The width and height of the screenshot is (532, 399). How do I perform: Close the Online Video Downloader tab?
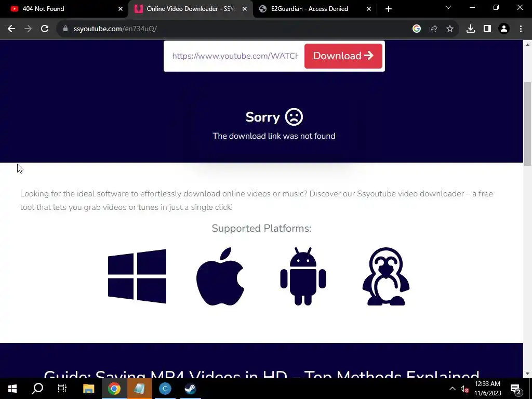click(245, 9)
